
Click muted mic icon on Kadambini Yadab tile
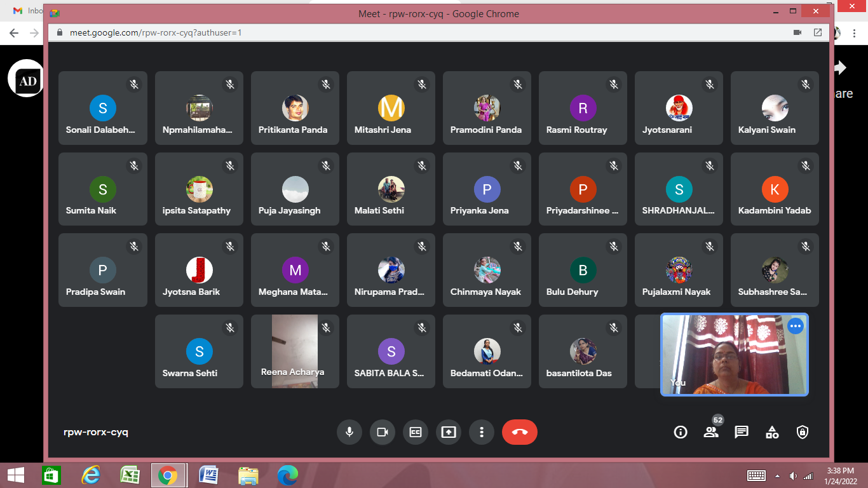pos(806,165)
